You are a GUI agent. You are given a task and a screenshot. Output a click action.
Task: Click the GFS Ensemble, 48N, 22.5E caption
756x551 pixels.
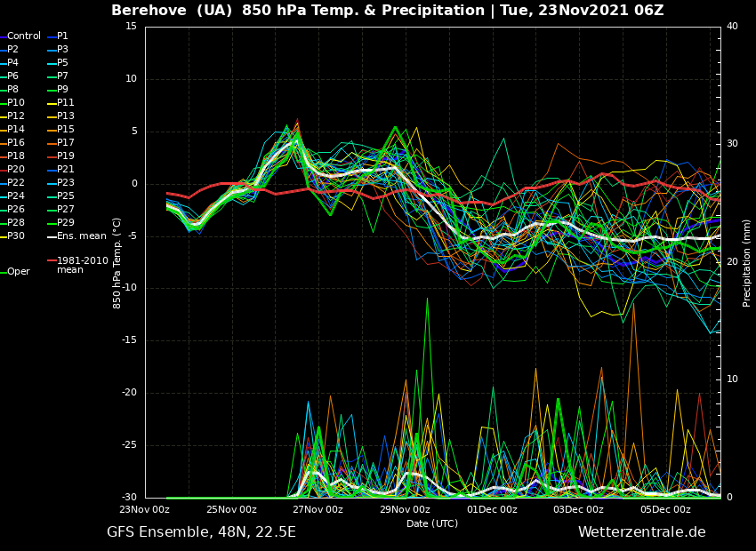[201, 532]
